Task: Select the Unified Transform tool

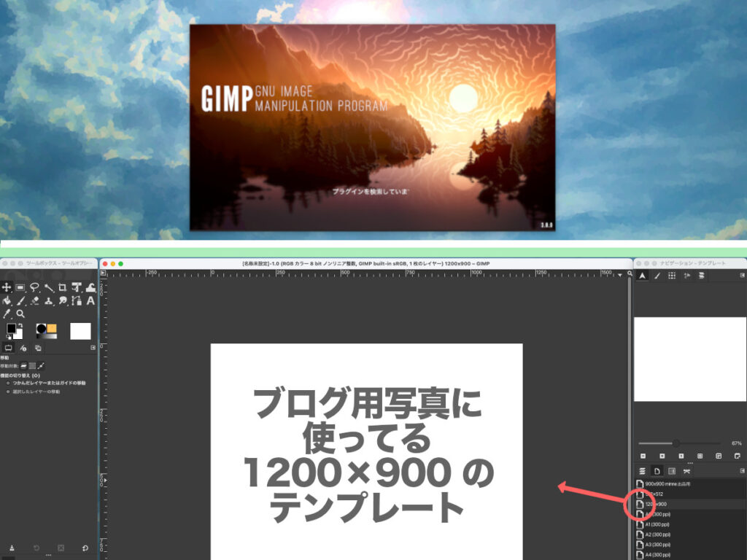Action: 77,287
